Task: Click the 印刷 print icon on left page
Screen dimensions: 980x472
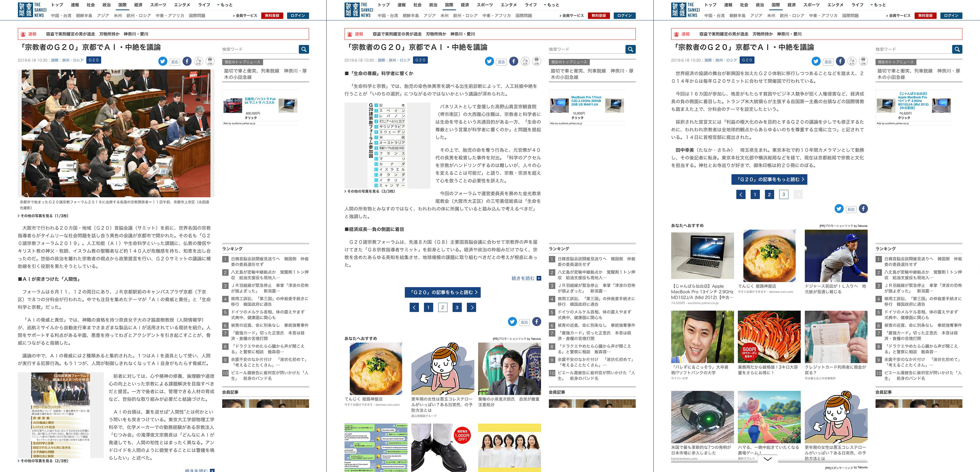Action: coord(210,61)
